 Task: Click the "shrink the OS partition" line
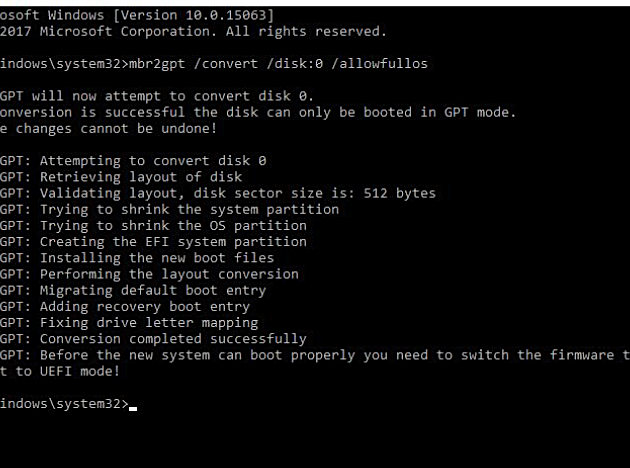pyautogui.click(x=173, y=225)
